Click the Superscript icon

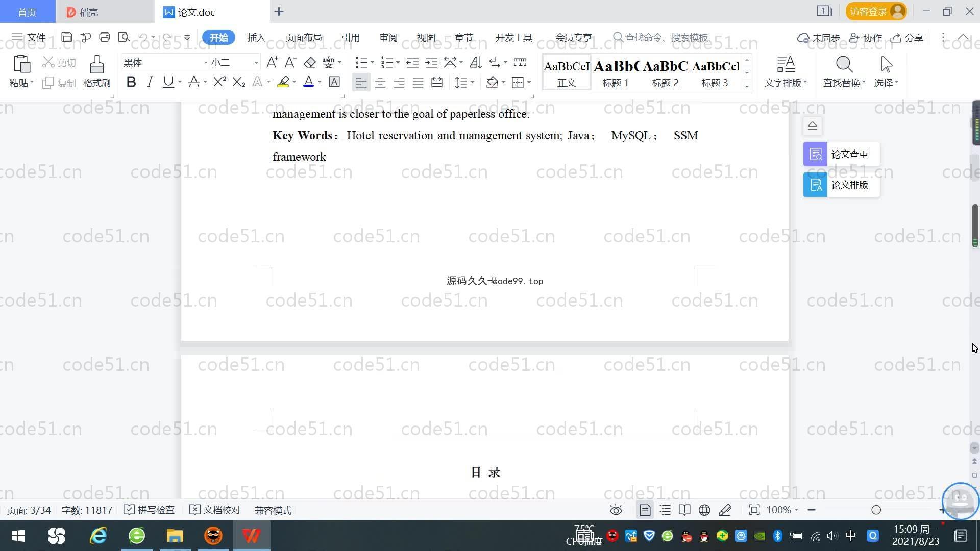219,82
